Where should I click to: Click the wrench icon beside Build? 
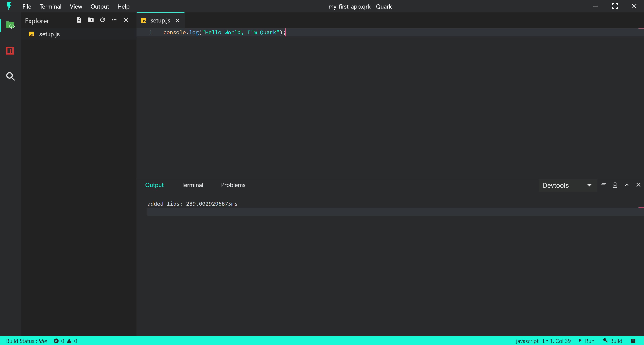(605, 340)
